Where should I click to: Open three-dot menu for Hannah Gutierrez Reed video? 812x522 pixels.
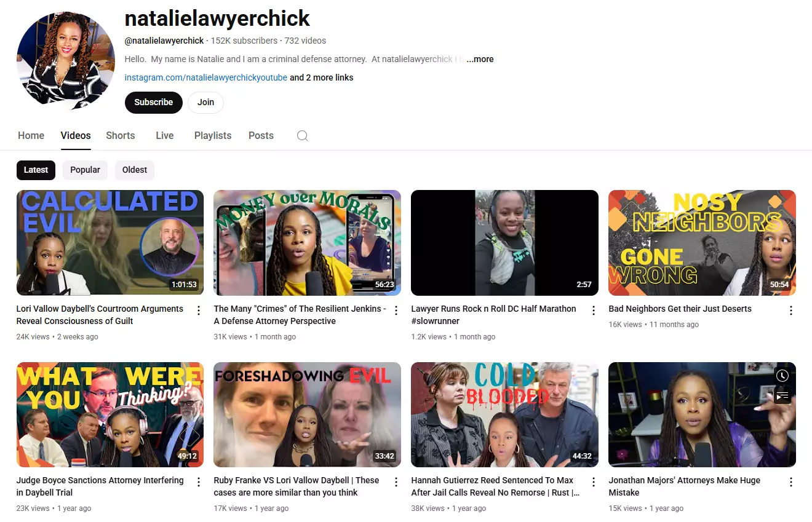coord(594,482)
